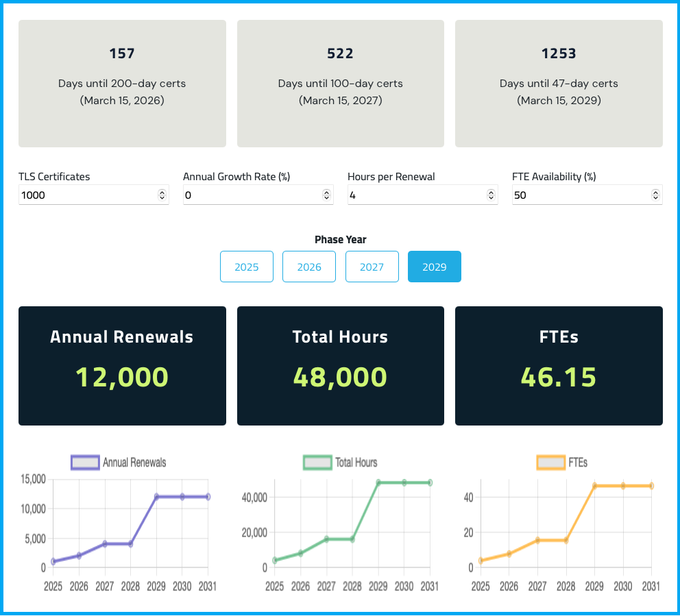Click the 2031 data point on Total Hours chart
680x616 pixels.
tap(430, 482)
